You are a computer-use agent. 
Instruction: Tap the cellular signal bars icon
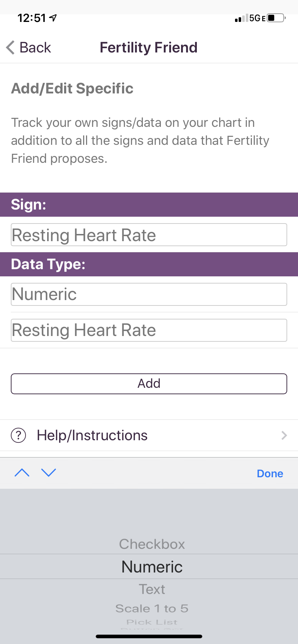click(x=241, y=18)
